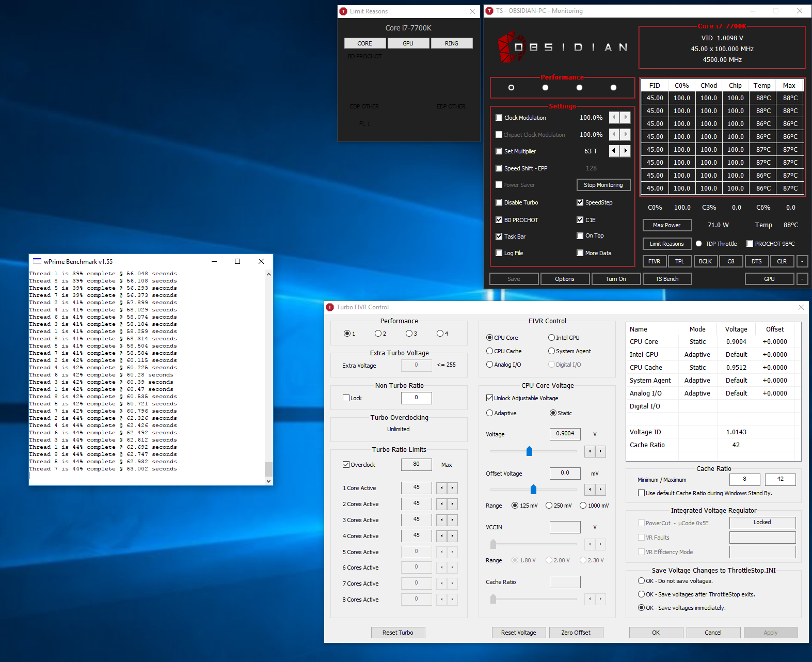
Task: Click minus button next to GPU
Action: (802, 279)
